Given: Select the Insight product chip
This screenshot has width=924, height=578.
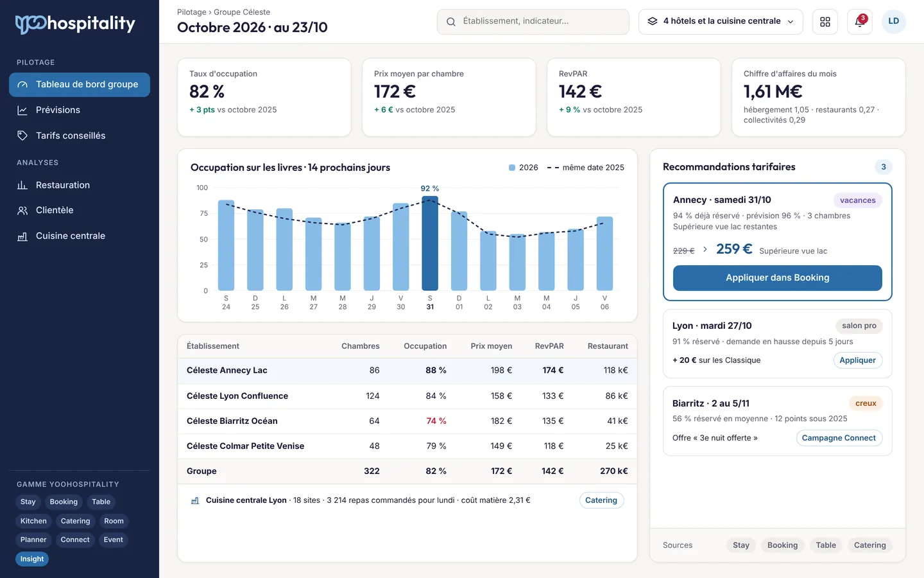Looking at the screenshot, I should (32, 559).
